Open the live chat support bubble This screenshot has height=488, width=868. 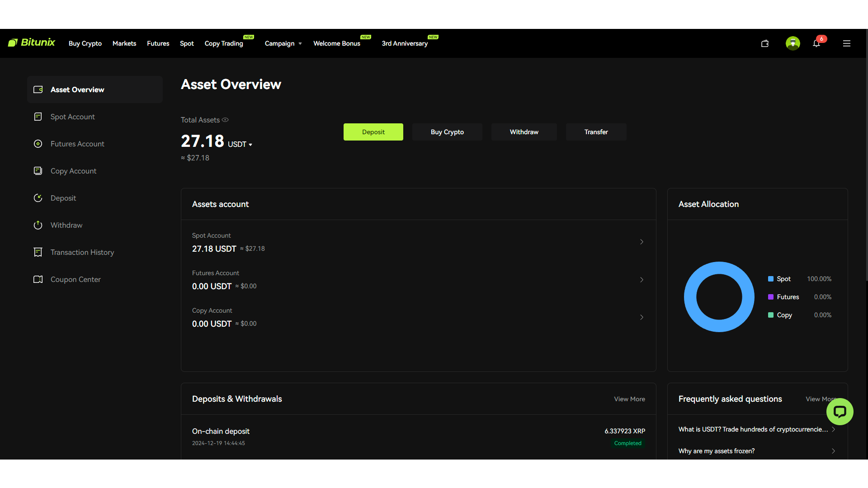pyautogui.click(x=840, y=412)
